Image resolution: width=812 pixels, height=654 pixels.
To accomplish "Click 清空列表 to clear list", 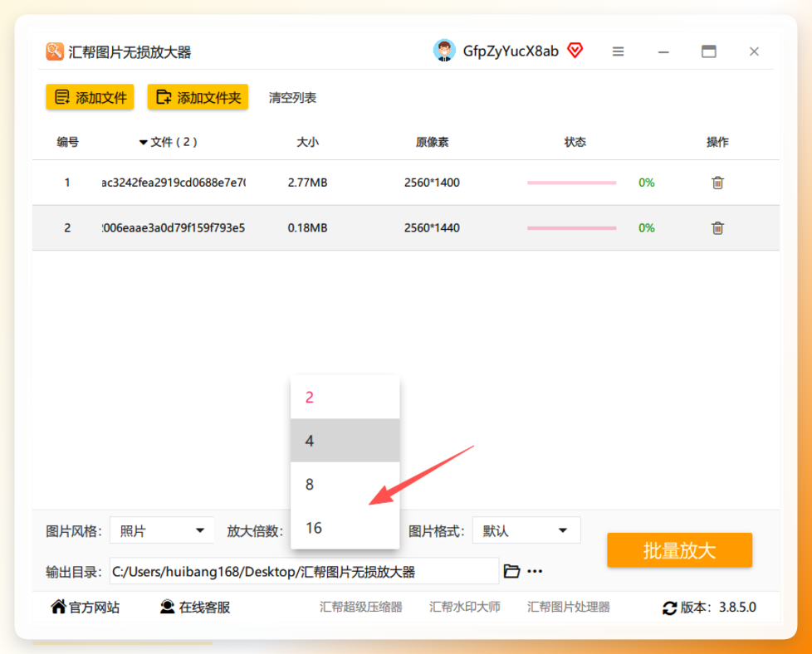I will [x=292, y=97].
